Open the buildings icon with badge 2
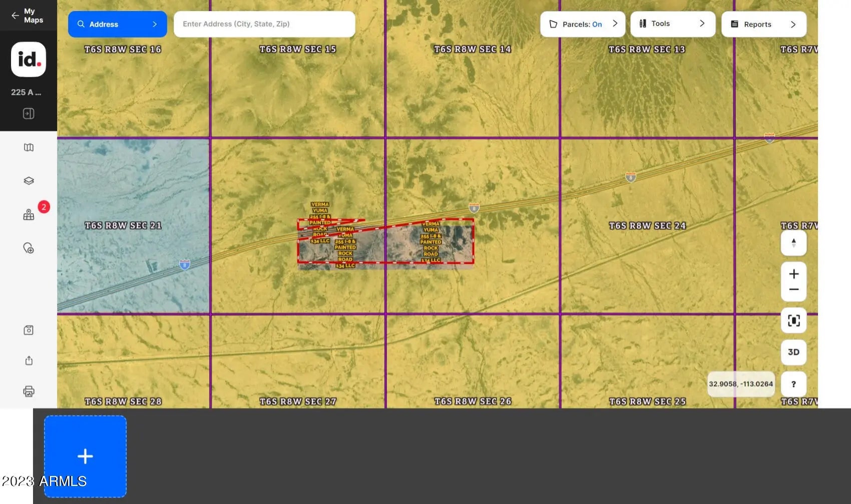The height and width of the screenshot is (504, 851). click(29, 215)
